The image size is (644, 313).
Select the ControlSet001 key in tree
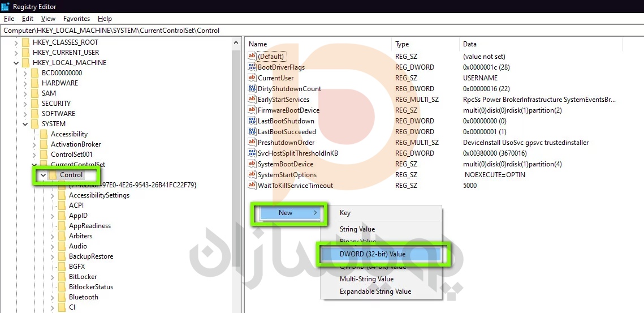pos(71,155)
